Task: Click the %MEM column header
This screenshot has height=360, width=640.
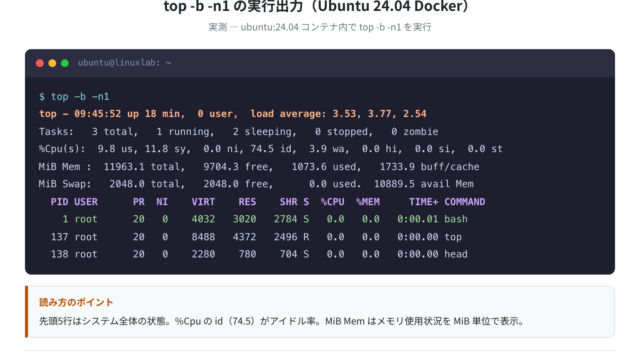Action: (x=368, y=202)
